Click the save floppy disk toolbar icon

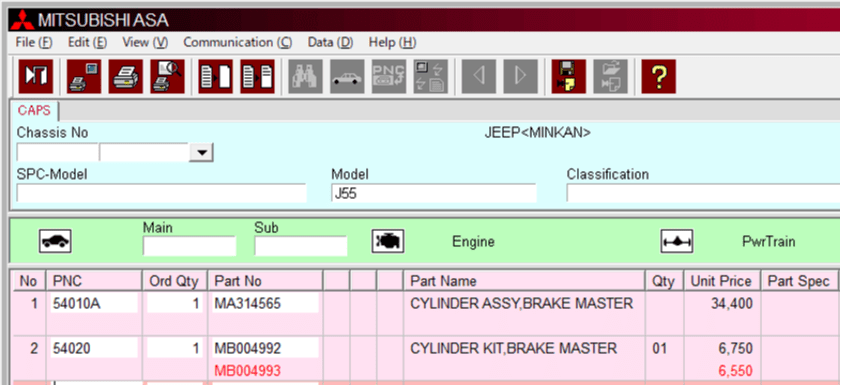click(x=569, y=76)
